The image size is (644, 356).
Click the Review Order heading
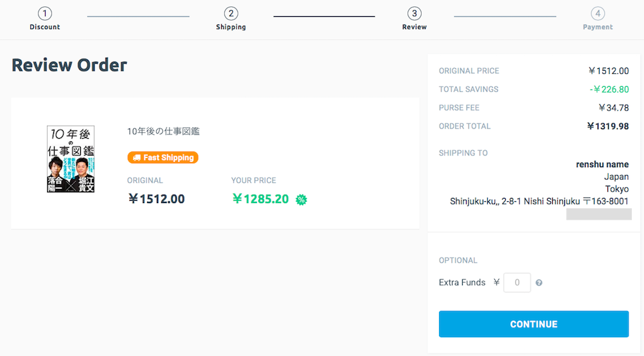coord(69,65)
